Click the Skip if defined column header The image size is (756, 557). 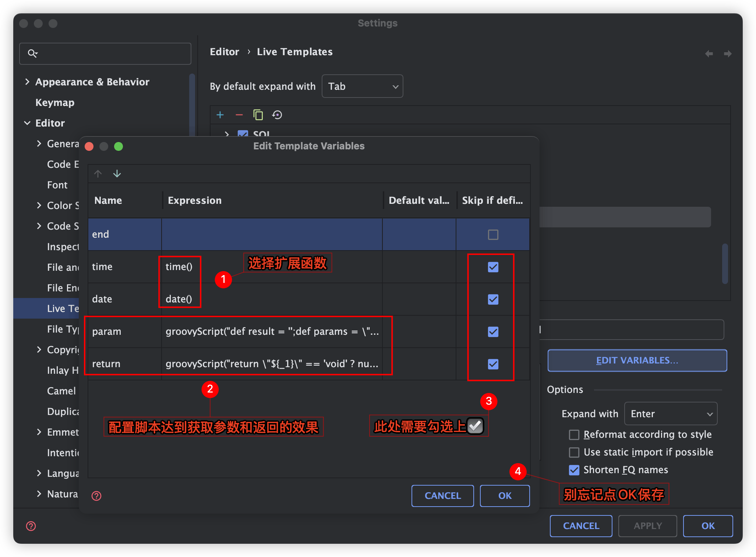point(493,201)
